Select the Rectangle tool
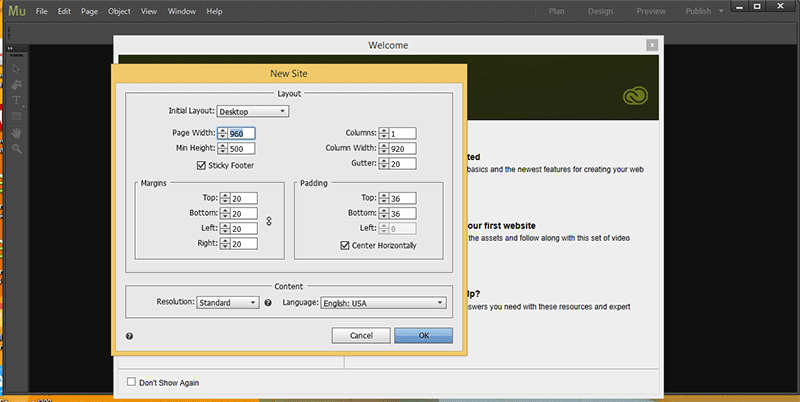Viewport: 800px width, 402px height. click(16, 116)
